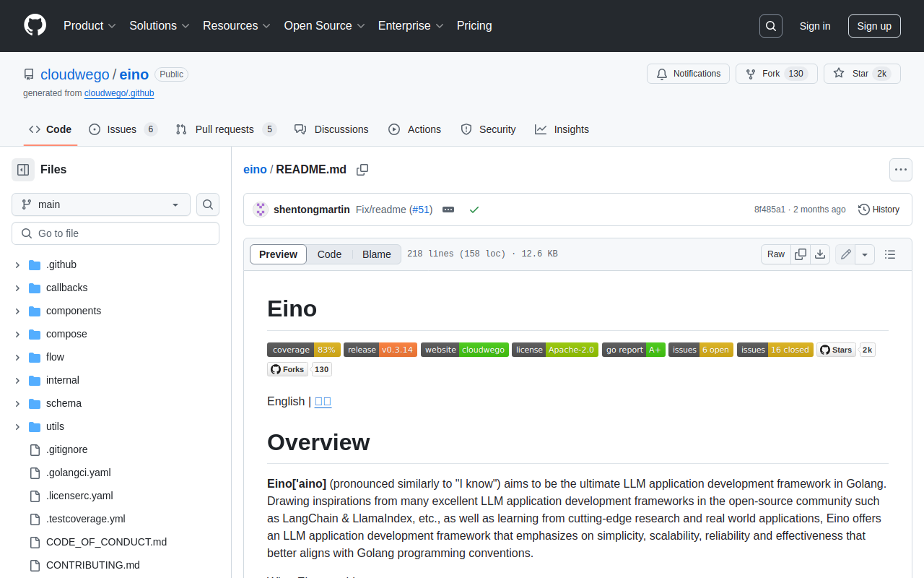Open the CODE_OF_CONDUCT.md file

107,543
